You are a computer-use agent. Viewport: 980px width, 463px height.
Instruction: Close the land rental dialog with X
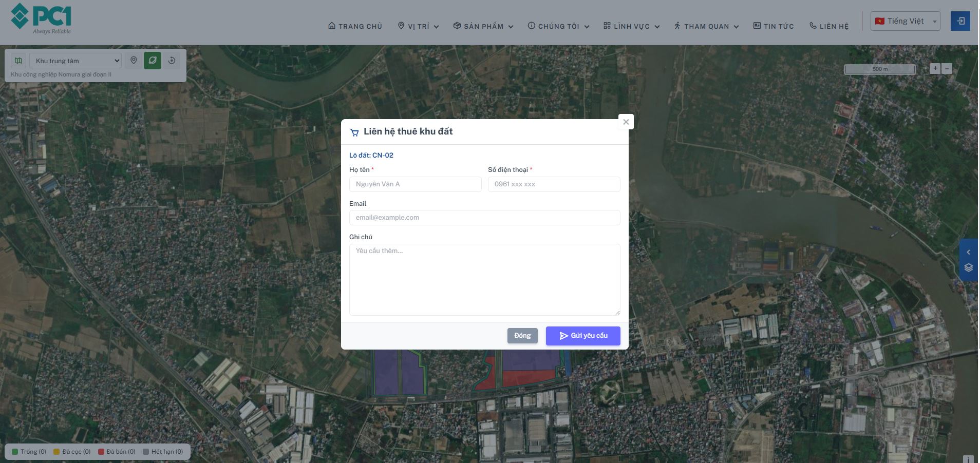tap(626, 122)
